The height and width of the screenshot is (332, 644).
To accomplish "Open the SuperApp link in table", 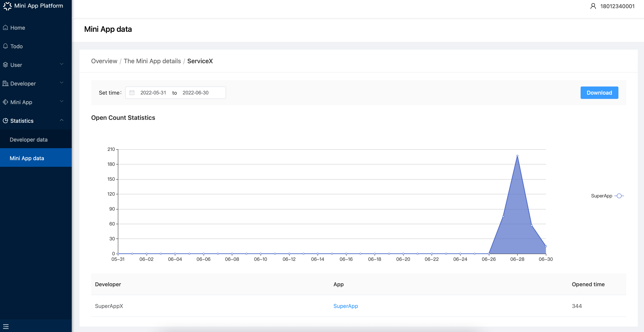I will tap(345, 306).
